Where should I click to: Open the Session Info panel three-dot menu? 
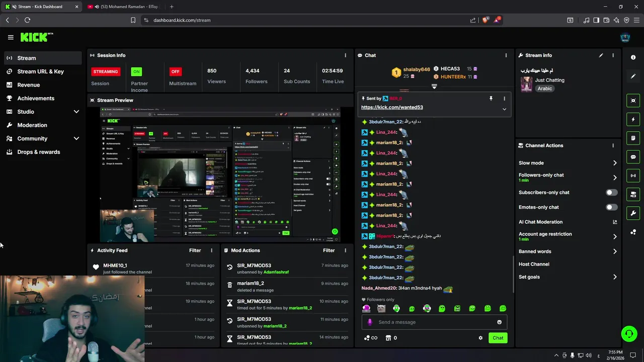[345, 55]
